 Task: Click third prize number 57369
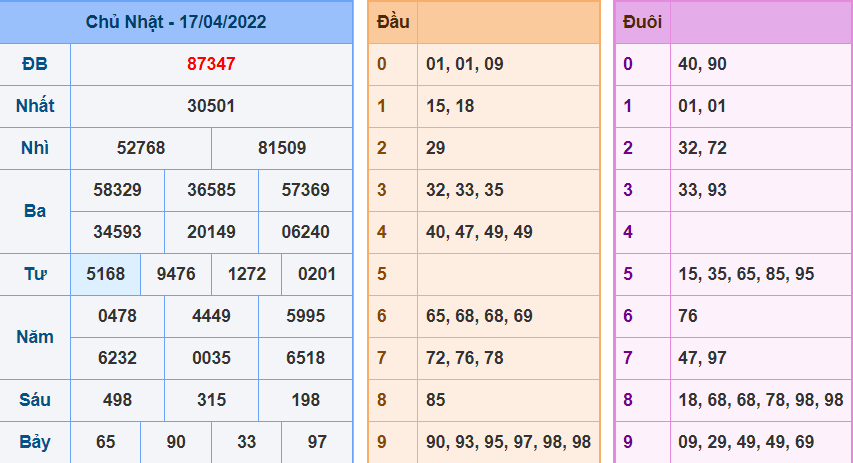tap(305, 190)
